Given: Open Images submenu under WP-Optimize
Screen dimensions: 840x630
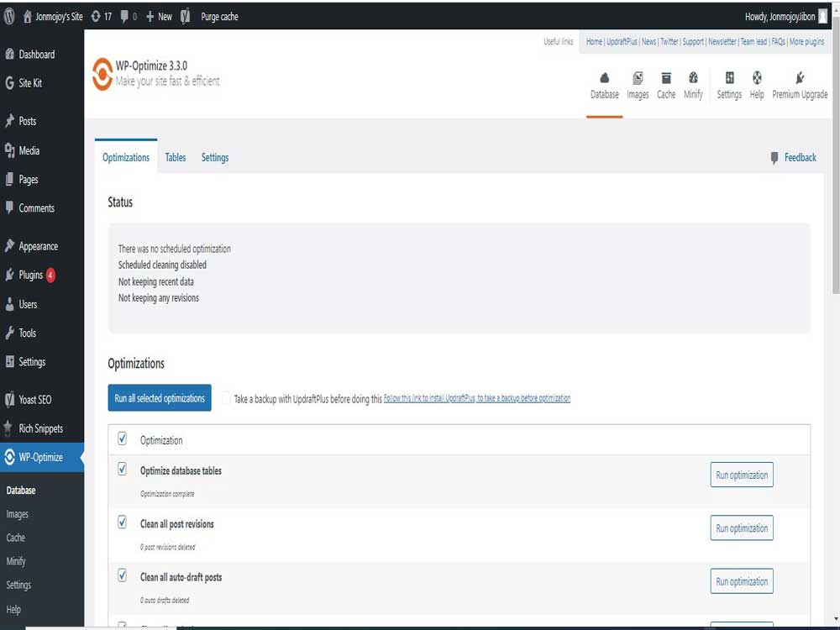Looking at the screenshot, I should tap(17, 514).
